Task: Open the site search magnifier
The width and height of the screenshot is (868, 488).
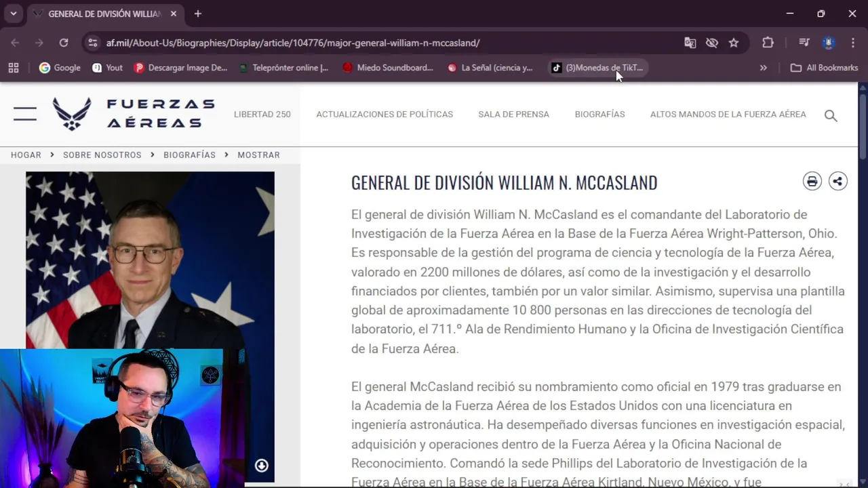Action: click(x=831, y=115)
